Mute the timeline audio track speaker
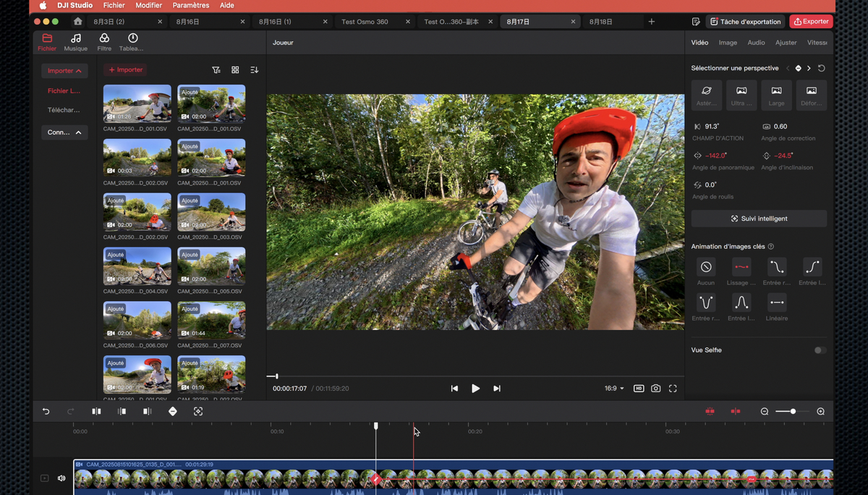Screen dimensions: 868x495 (x=61, y=478)
